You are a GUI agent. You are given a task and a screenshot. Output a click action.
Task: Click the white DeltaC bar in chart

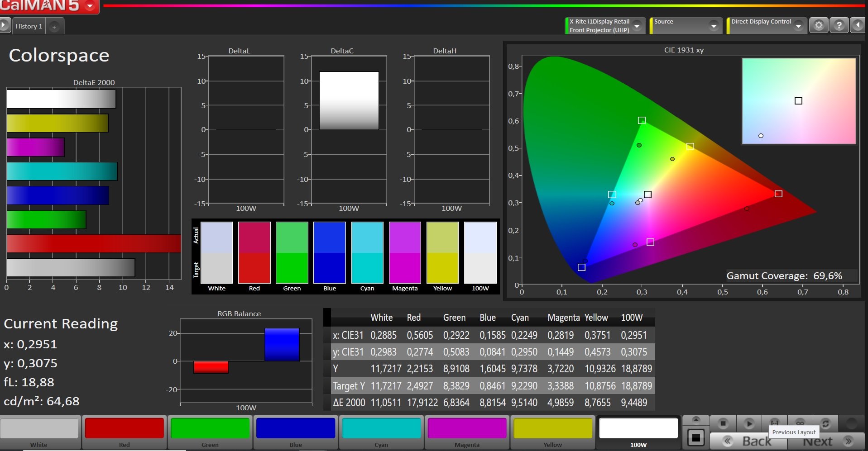click(349, 100)
